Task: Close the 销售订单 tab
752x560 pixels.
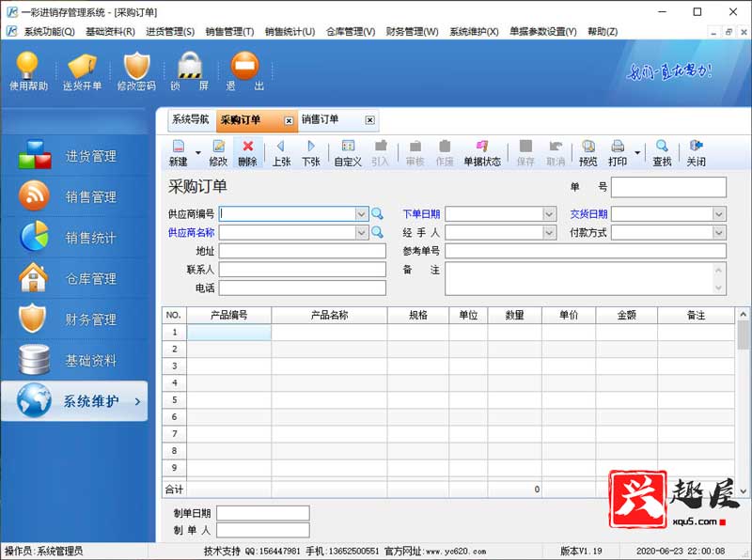Action: [x=369, y=120]
